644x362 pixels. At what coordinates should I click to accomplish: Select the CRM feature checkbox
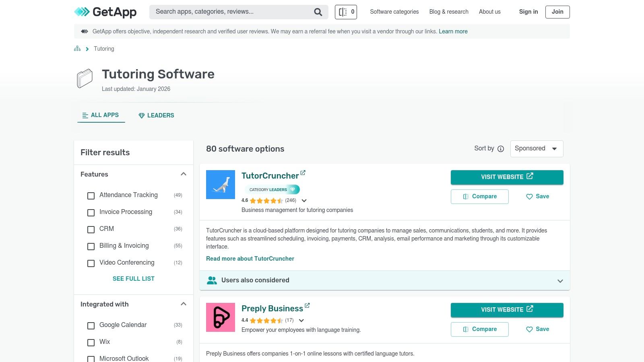coord(91,230)
